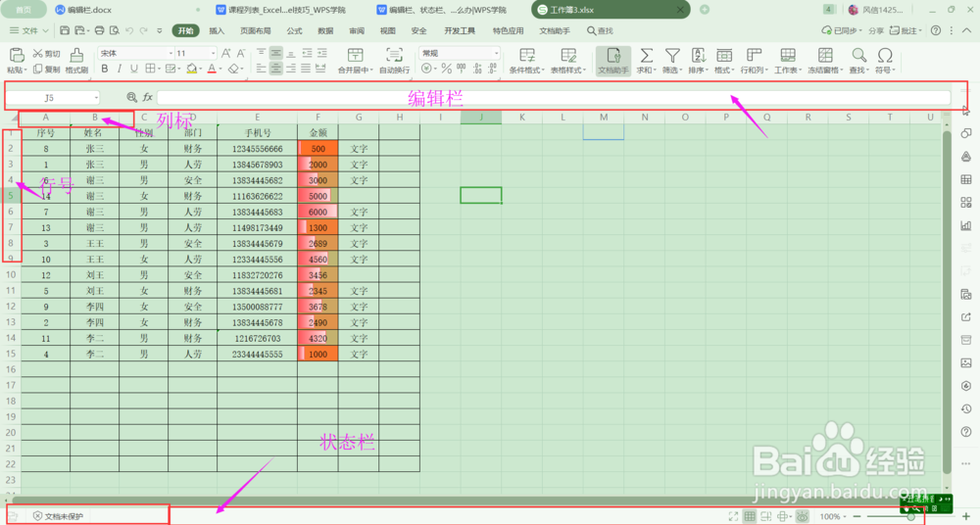The width and height of the screenshot is (980, 525).
Task: Switch to the Developer Tools (开发工具) tab
Action: coord(460,30)
